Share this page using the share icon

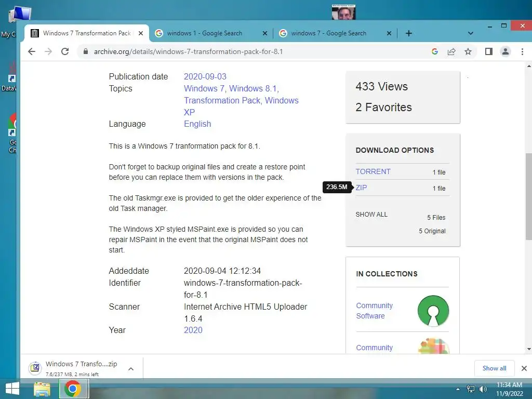[x=451, y=51]
